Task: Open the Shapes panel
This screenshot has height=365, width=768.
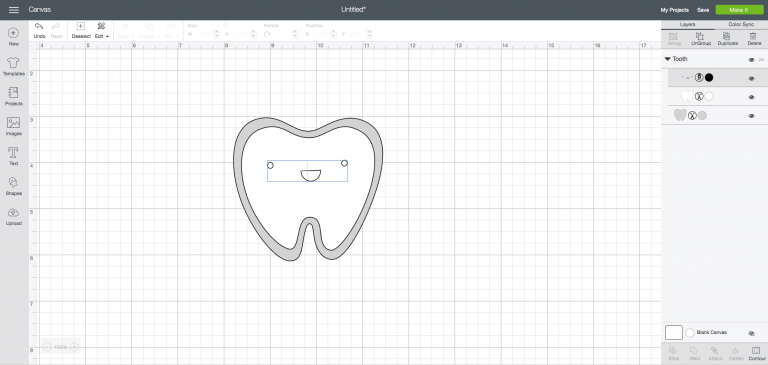Action: tap(14, 186)
